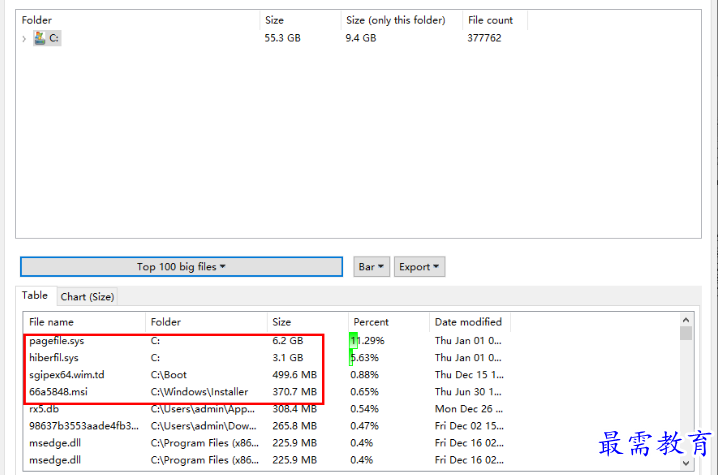
Task: Click the file list scroll down arrow
Action: (686, 464)
